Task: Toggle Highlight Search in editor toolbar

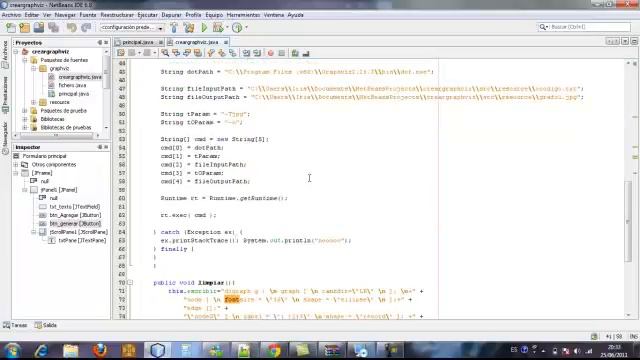Action: point(198,53)
